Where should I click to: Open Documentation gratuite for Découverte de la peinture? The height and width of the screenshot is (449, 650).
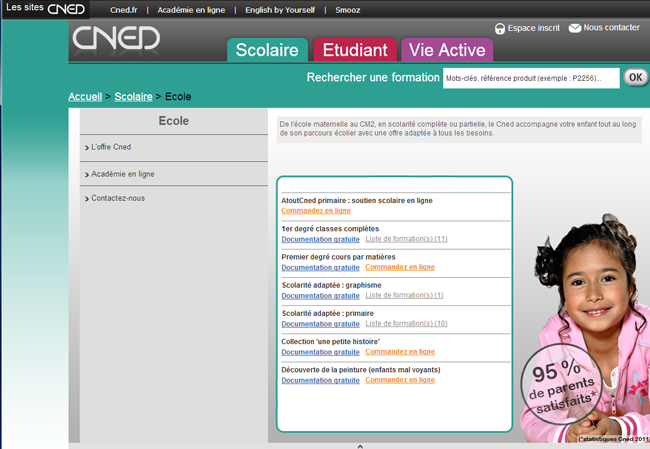point(320,380)
